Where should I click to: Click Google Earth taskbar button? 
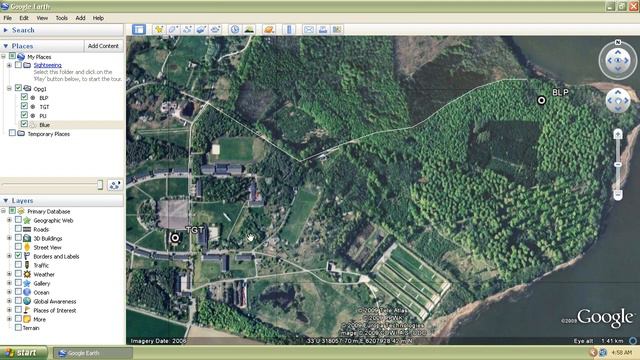click(x=93, y=353)
